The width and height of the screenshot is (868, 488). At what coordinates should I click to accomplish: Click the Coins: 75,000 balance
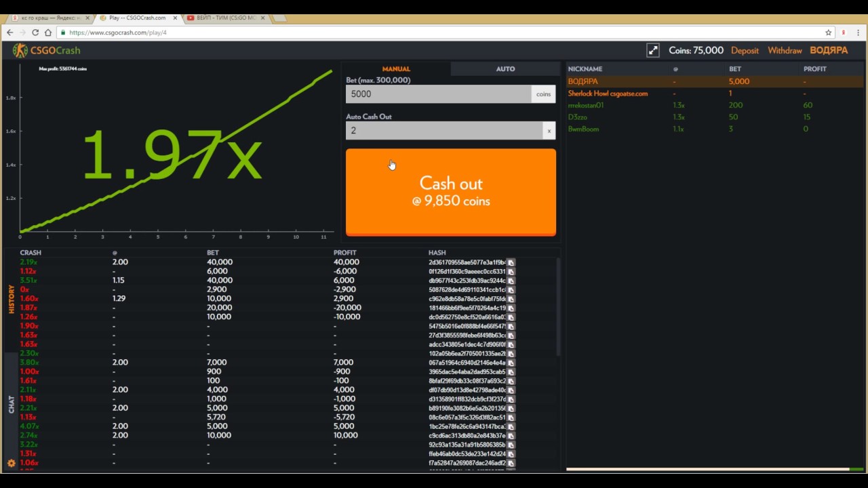pyautogui.click(x=696, y=50)
